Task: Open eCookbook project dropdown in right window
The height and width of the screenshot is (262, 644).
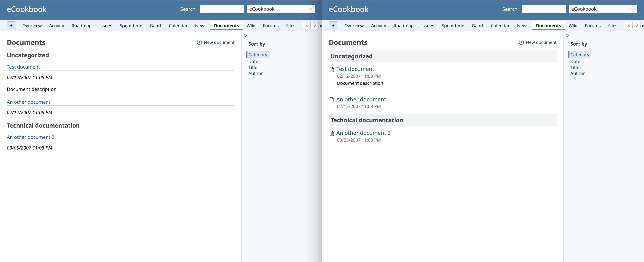Action: click(x=603, y=9)
